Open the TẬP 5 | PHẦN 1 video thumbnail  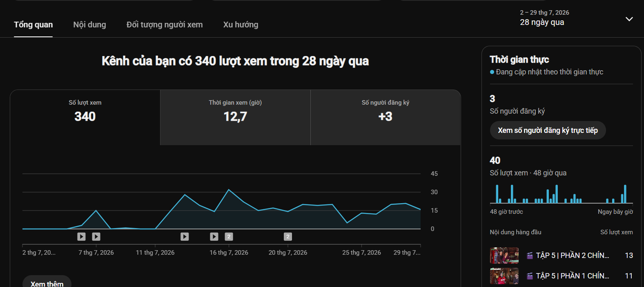[x=504, y=276]
